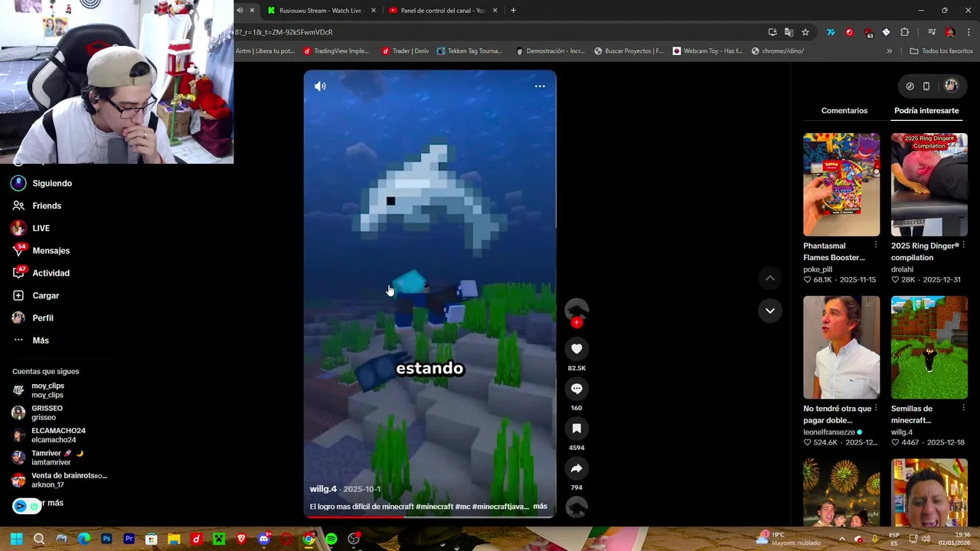Image resolution: width=980 pixels, height=551 pixels.
Task: Open Spotify from the taskbar
Action: (x=331, y=540)
